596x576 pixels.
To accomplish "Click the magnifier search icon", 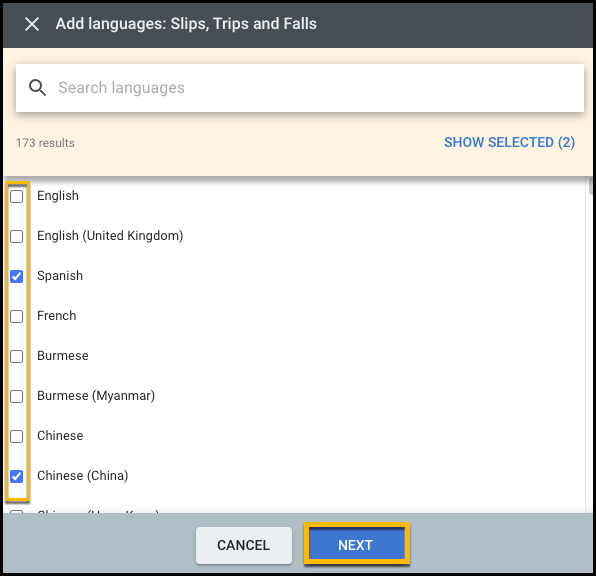I will pos(37,88).
